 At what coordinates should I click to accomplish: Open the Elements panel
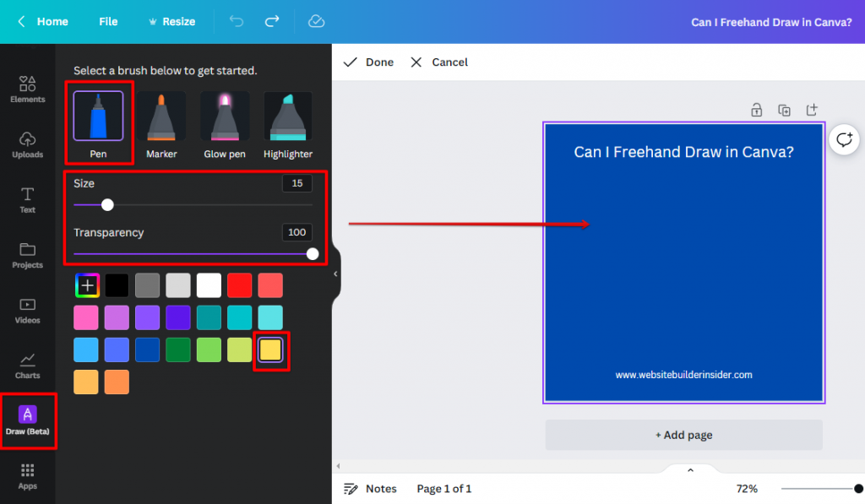(x=27, y=88)
